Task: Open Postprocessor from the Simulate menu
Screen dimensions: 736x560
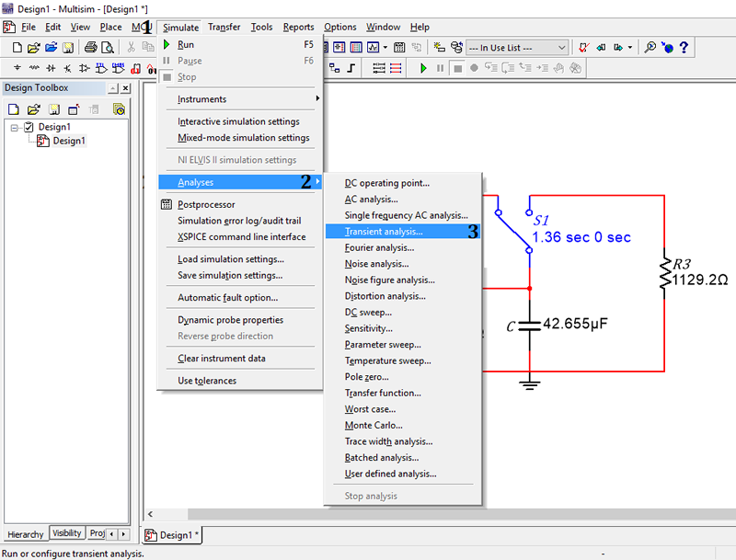Action: (x=240, y=204)
